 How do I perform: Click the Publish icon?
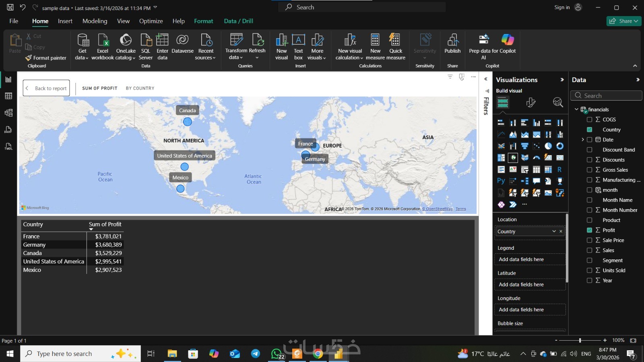tap(452, 44)
